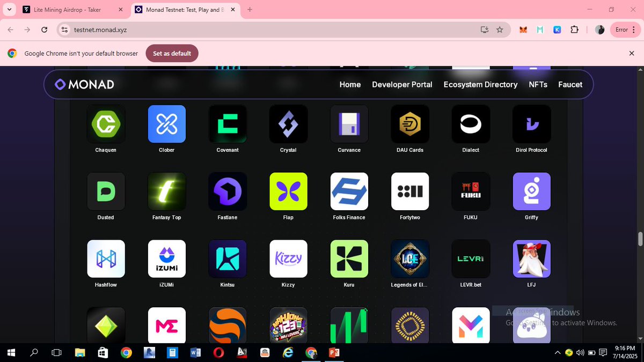Click the Kuru app icon
Screen dimensions: 644x362
coord(349,258)
